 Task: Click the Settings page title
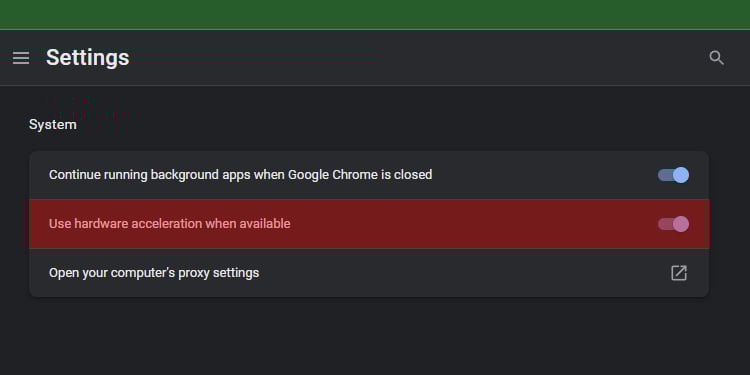tap(88, 58)
